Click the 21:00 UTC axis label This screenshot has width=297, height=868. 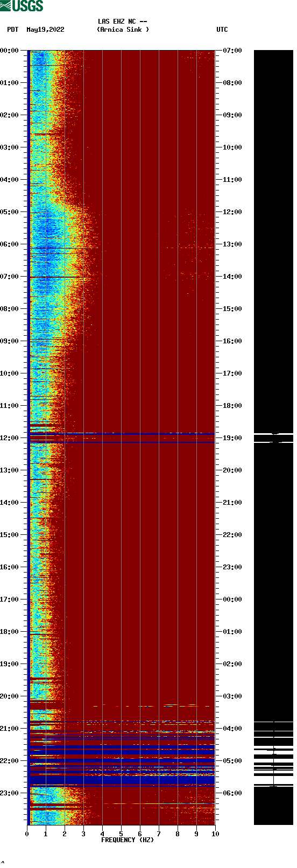click(232, 503)
